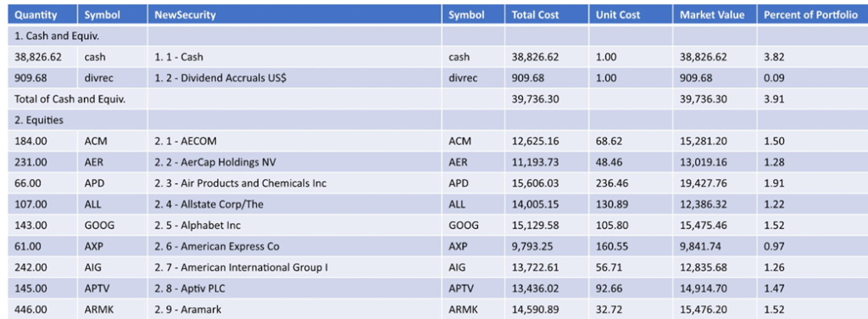This screenshot has width=868, height=319.
Task: Select Air Products and Chemicals Inc cell
Action: pos(294,183)
